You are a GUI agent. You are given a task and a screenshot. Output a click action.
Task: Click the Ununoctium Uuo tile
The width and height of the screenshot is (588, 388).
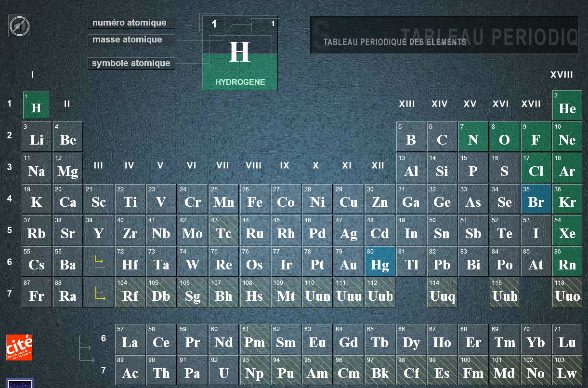[x=567, y=293]
